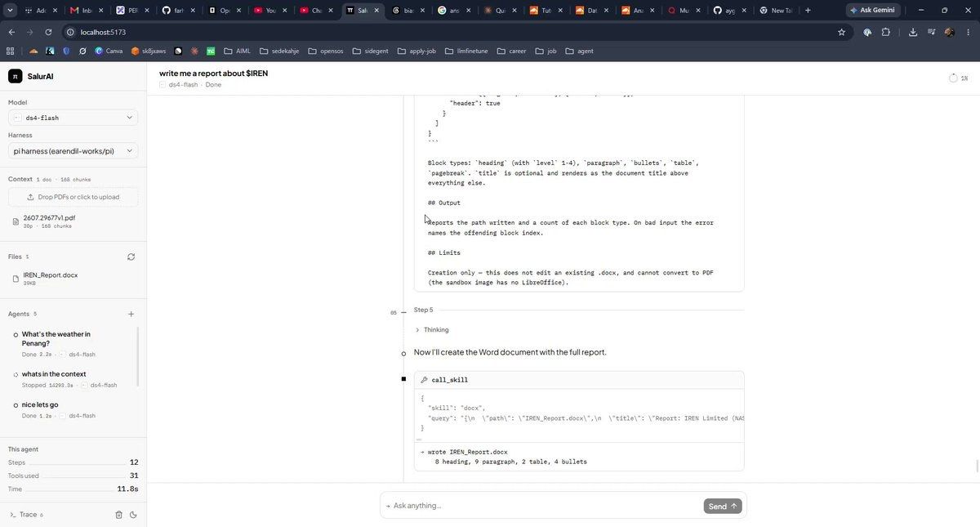The image size is (980, 527).
Task: Select agent 'whats in the context'
Action: pyautogui.click(x=71, y=379)
